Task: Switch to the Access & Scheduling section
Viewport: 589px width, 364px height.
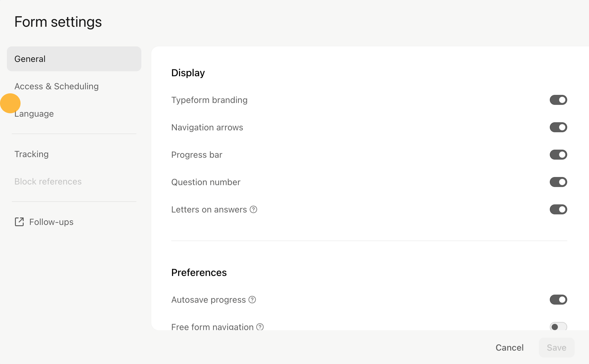Action: [56, 86]
